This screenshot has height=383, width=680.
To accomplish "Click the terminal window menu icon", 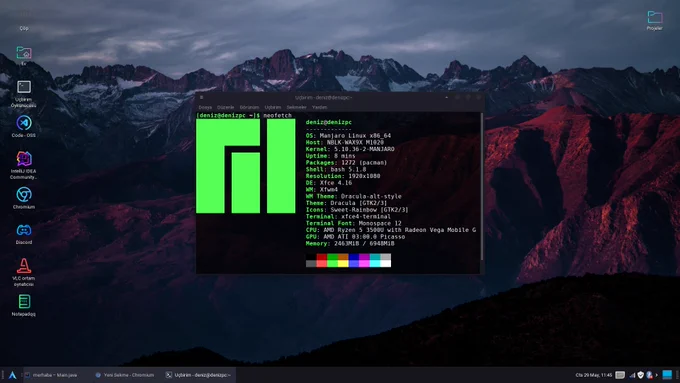I will pos(201,98).
